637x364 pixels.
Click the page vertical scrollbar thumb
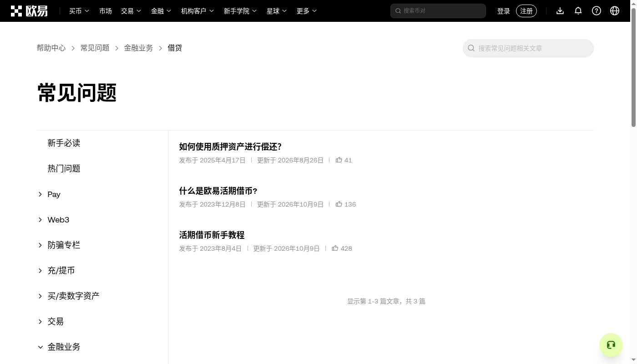[634, 67]
